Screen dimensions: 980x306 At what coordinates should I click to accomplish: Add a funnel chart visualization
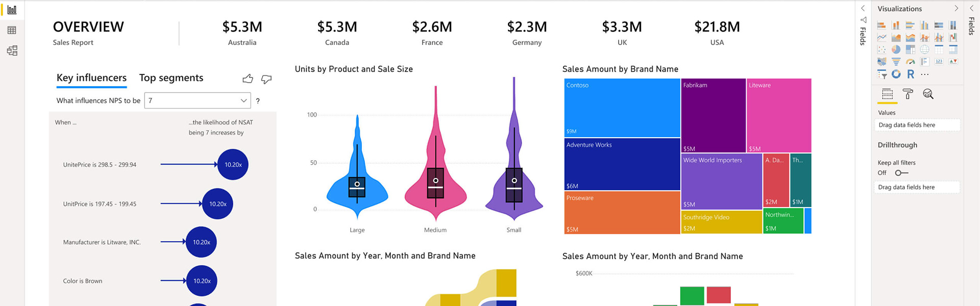(896, 62)
